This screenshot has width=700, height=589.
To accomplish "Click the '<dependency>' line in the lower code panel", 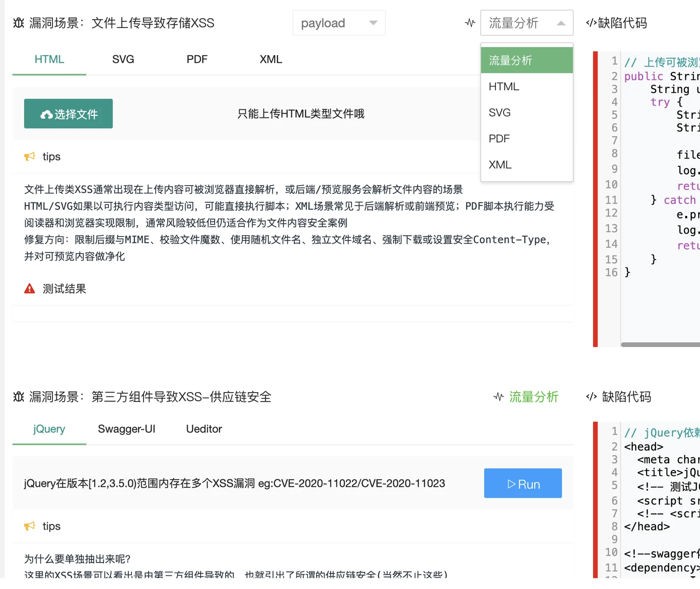I will coord(662,567).
